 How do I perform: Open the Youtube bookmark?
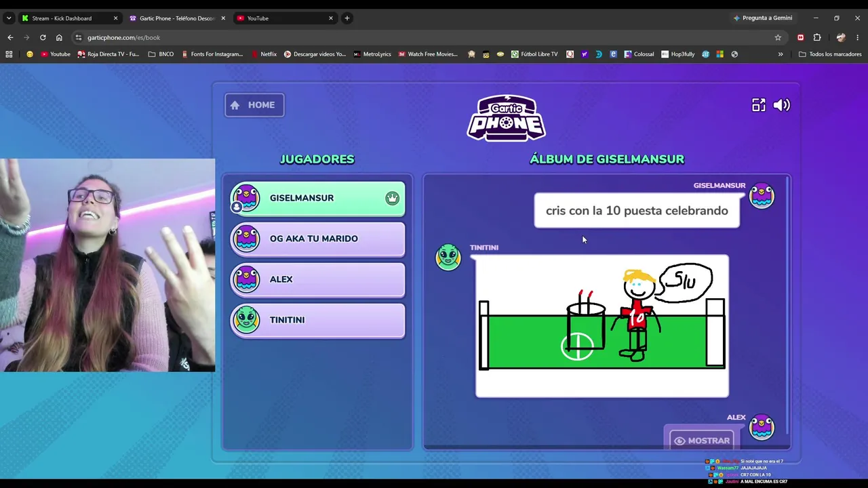pos(56,54)
